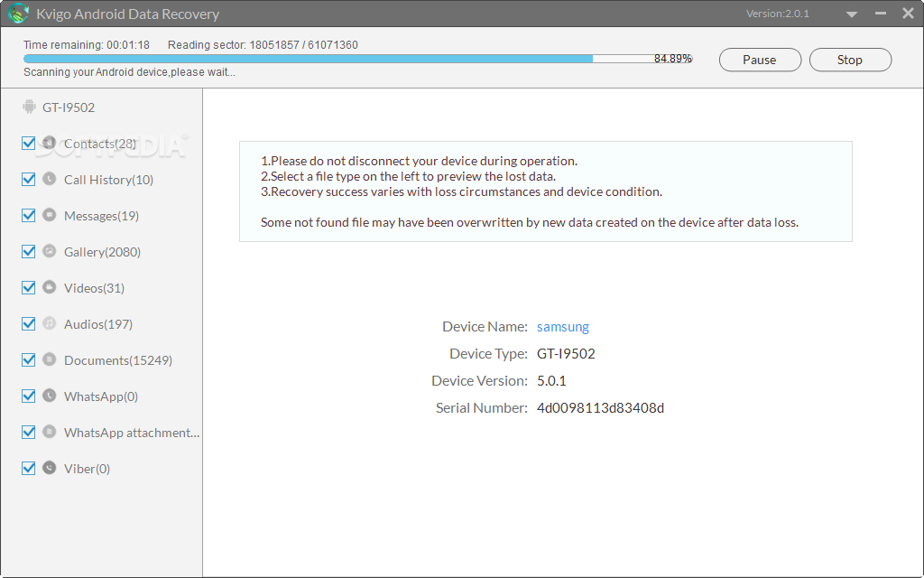The height and width of the screenshot is (578, 924).
Task: Click the 'Select a file type' instruction line
Action: pos(409,176)
